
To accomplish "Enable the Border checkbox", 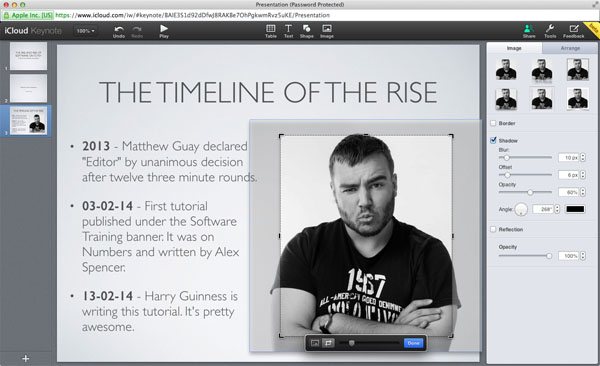I will [x=493, y=123].
